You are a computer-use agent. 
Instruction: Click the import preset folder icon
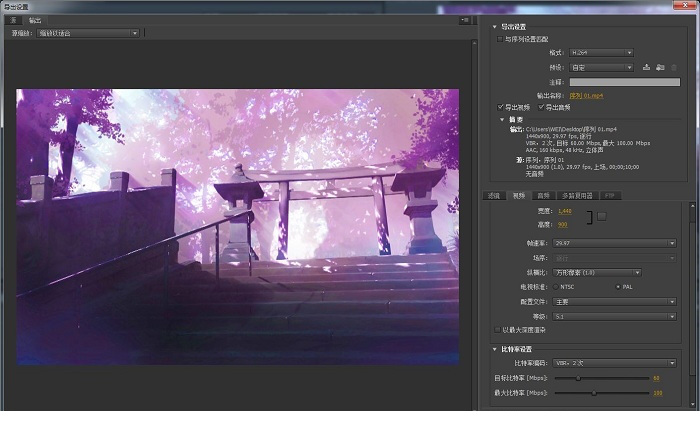[660, 67]
